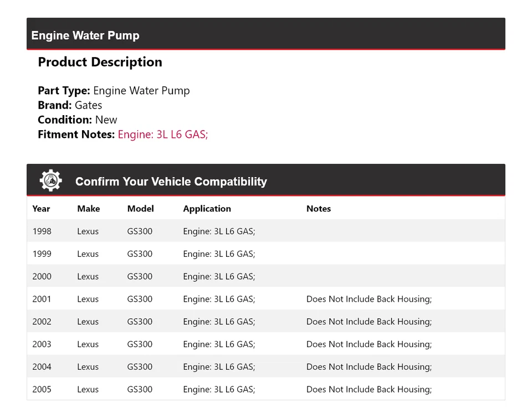Click the Product Description heading
This screenshot has width=532, height=418.
tap(100, 62)
